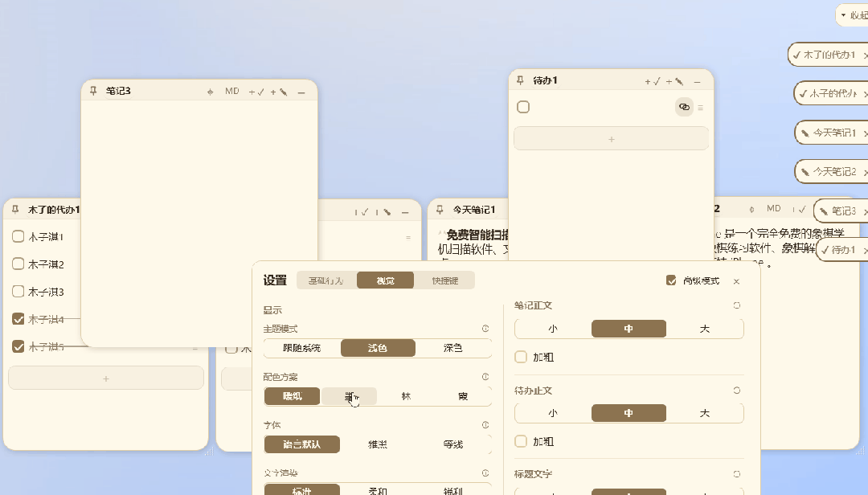Click the drag handle of 待办1 item

tap(700, 108)
